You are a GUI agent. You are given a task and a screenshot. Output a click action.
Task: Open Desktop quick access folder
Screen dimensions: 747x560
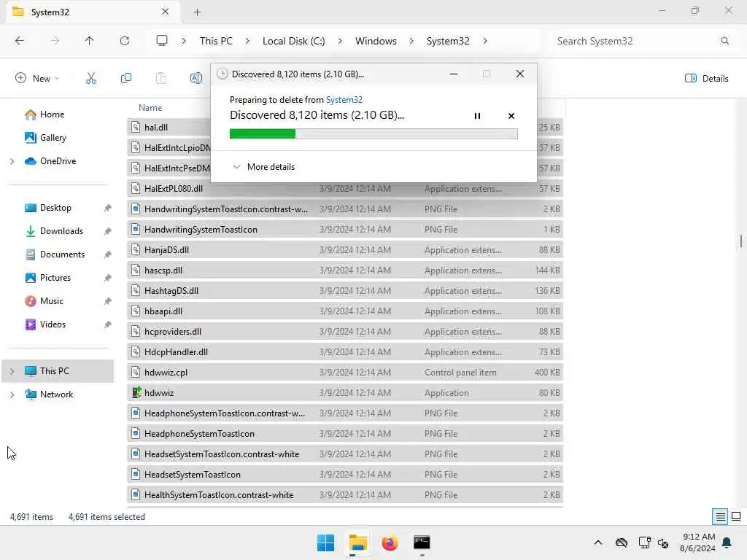pos(55,208)
